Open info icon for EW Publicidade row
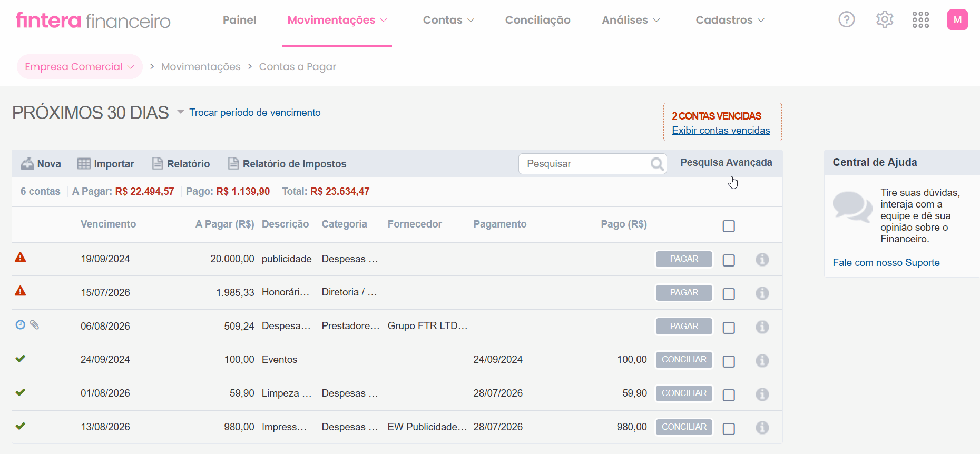Screen dimensions: 980x454 click(762, 428)
